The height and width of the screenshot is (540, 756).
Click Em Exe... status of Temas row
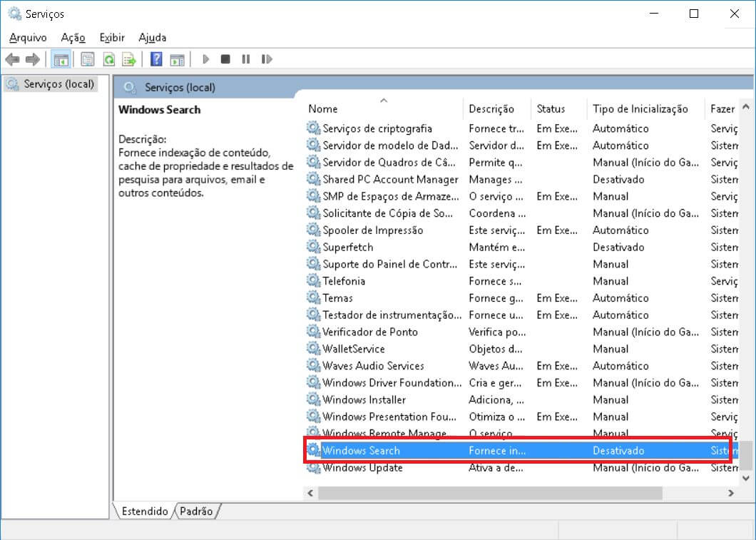pyautogui.click(x=557, y=297)
